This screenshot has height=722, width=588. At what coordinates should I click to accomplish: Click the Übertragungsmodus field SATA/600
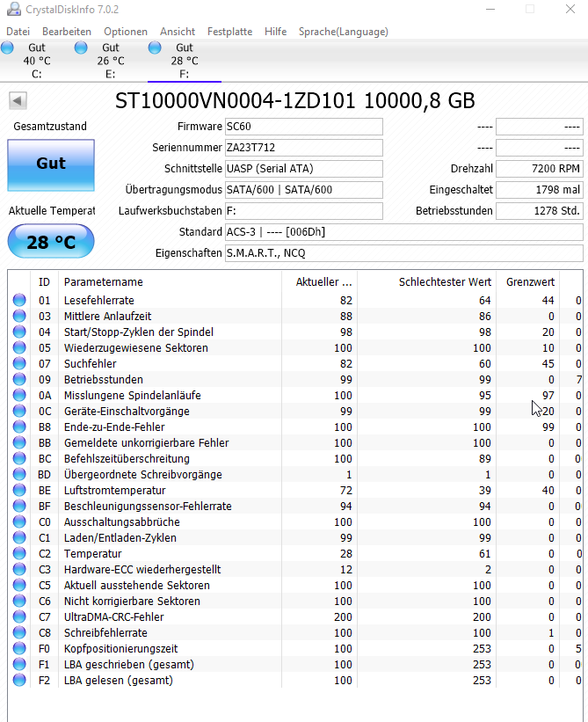click(303, 190)
